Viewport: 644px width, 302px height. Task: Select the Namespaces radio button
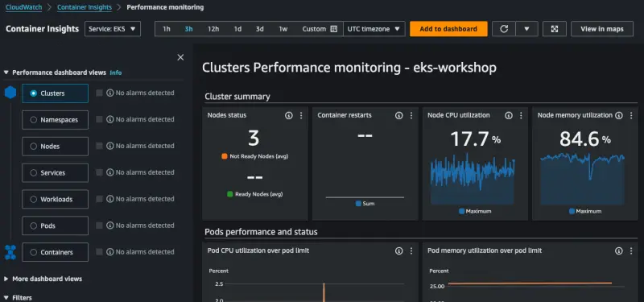[34, 120]
